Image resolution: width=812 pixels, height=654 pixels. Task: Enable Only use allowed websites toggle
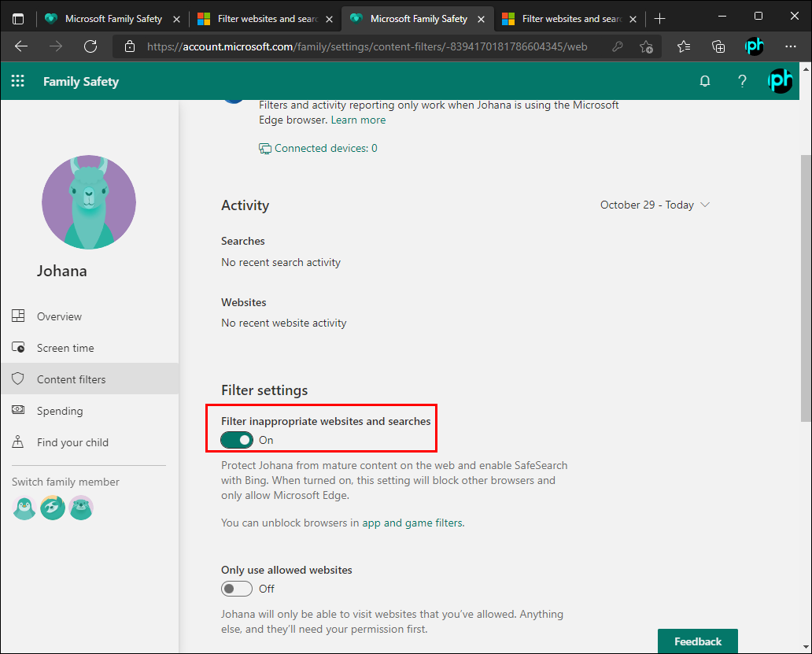237,589
